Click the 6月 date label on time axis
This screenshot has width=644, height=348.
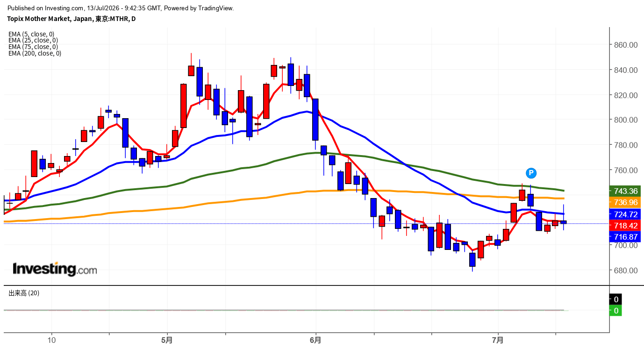316,340
